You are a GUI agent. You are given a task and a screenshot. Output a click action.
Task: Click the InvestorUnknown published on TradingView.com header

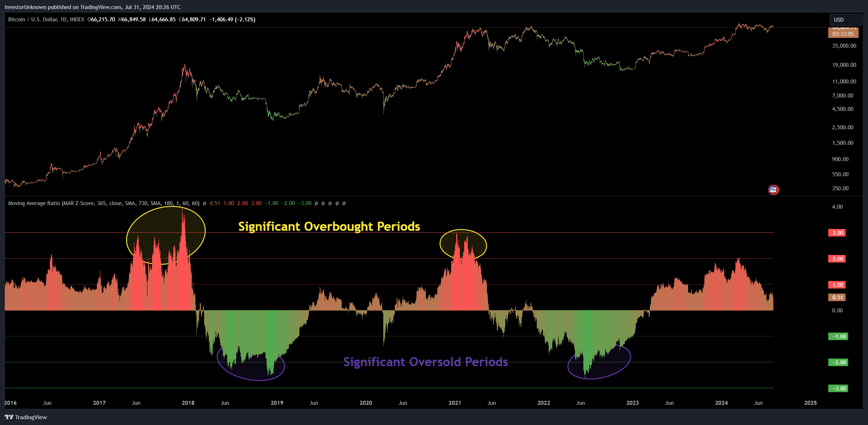pos(92,7)
